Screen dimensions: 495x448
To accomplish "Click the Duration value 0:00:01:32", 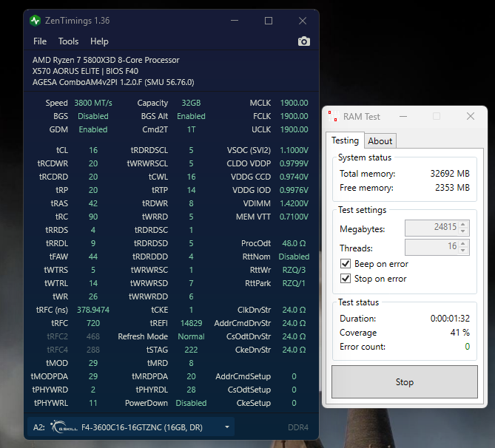I will tap(450, 319).
